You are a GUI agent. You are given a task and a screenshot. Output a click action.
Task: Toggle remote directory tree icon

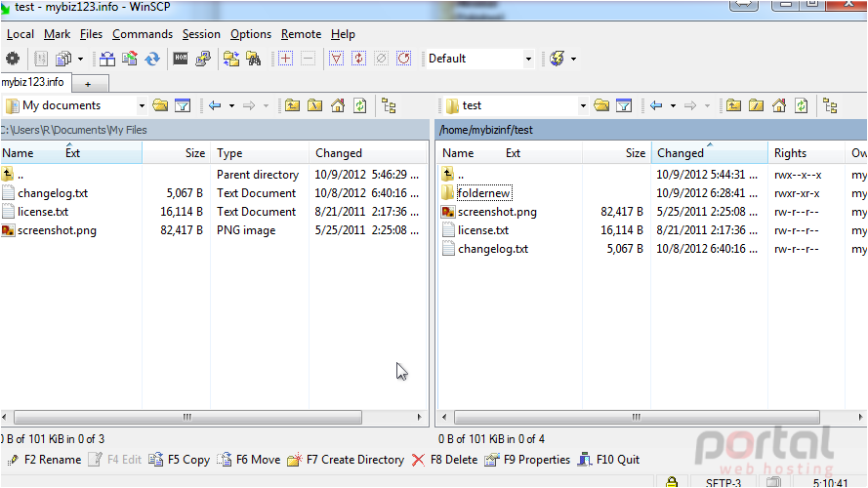pyautogui.click(x=830, y=105)
